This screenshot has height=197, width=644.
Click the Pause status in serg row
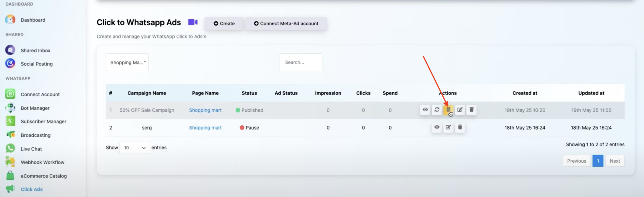[x=249, y=128]
